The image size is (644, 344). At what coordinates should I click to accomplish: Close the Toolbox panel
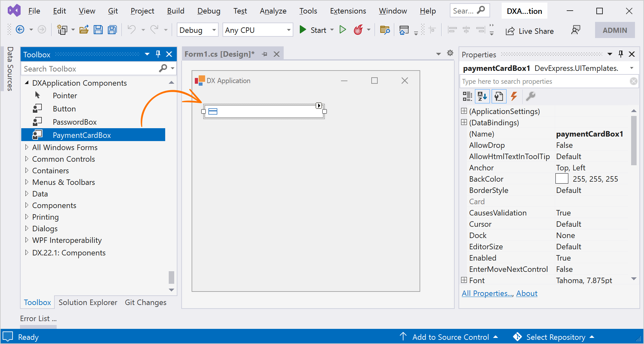(169, 54)
